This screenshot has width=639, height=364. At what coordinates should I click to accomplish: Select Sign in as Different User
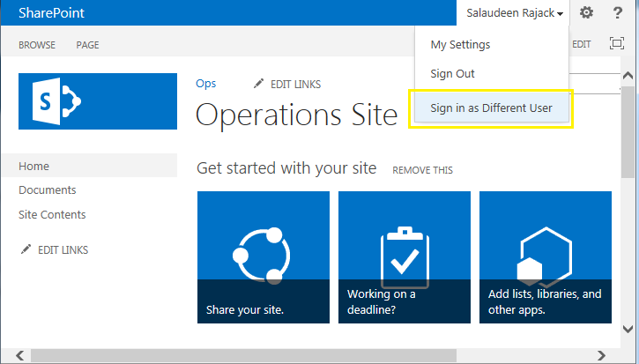(492, 108)
